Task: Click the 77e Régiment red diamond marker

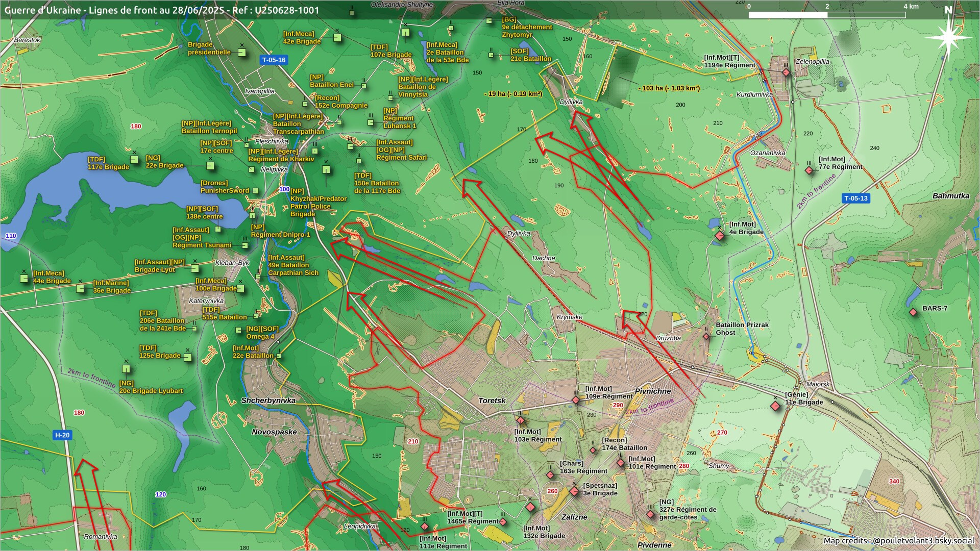Action: click(809, 170)
